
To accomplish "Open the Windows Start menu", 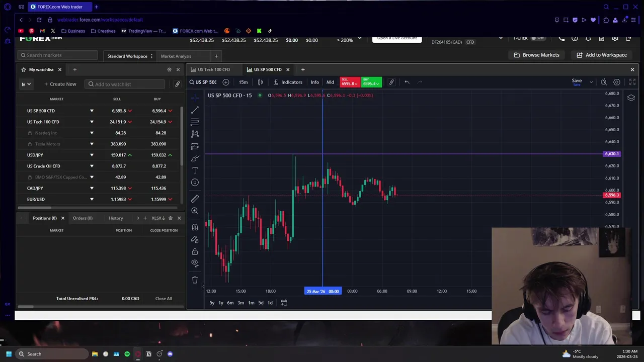I will point(9,354).
